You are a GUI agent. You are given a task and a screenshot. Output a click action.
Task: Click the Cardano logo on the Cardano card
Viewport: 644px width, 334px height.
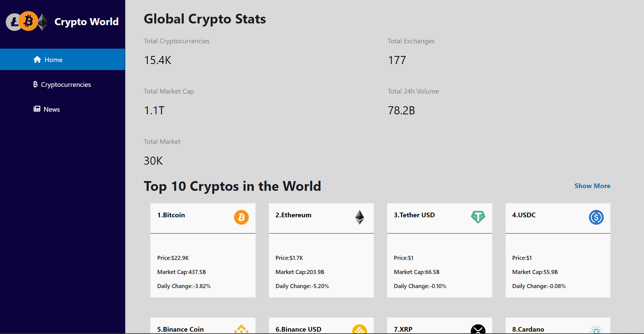[x=596, y=330]
